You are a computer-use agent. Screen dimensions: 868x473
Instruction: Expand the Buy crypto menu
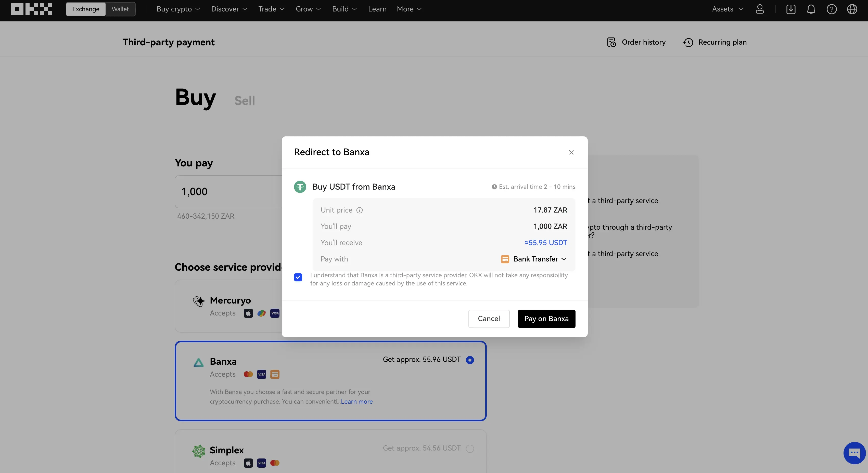coord(178,9)
